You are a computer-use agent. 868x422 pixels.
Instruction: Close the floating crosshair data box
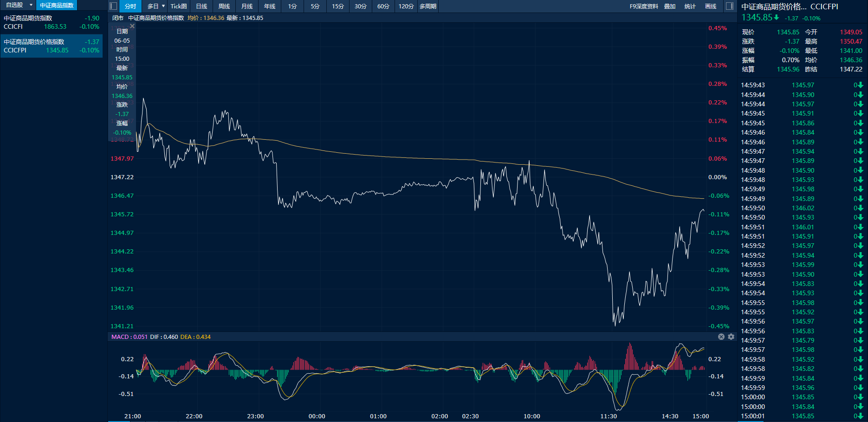(132, 26)
